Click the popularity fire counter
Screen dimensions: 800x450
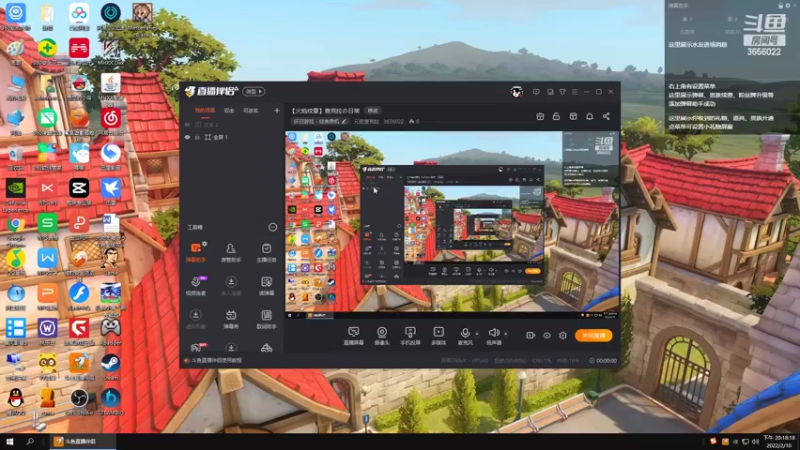[414, 121]
